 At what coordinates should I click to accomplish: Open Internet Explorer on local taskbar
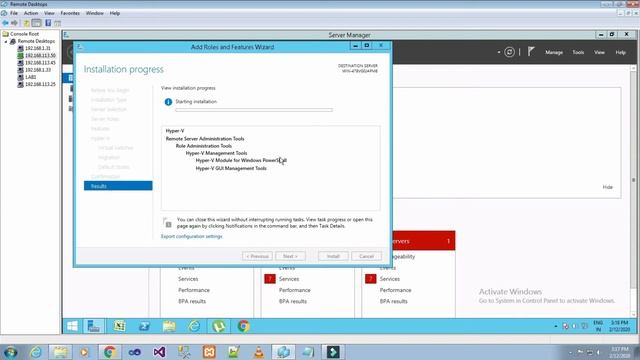pyautogui.click(x=36, y=352)
